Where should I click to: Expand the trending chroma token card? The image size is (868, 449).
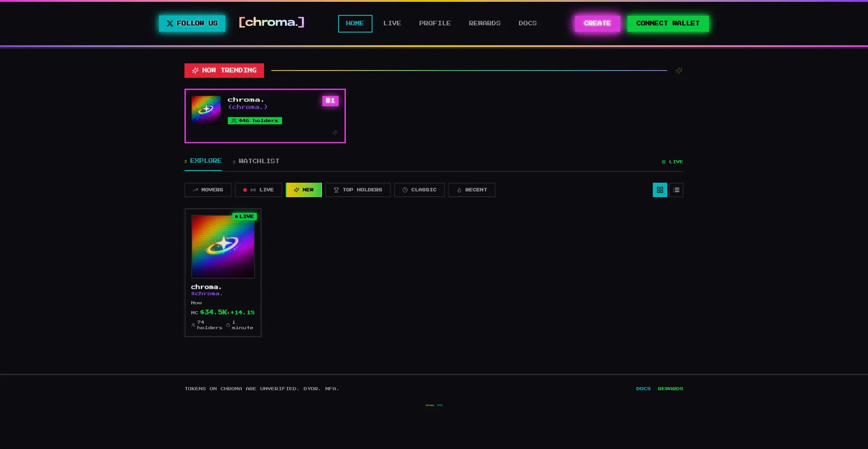(x=265, y=116)
